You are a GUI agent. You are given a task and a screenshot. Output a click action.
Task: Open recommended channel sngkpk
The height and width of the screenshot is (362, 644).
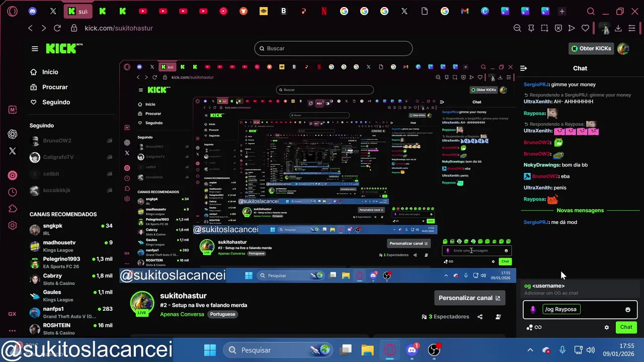[70, 229]
